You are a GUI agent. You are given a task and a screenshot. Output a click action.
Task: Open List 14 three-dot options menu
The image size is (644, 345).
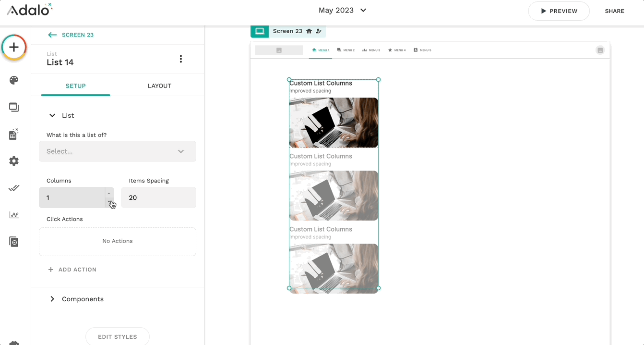(x=181, y=59)
